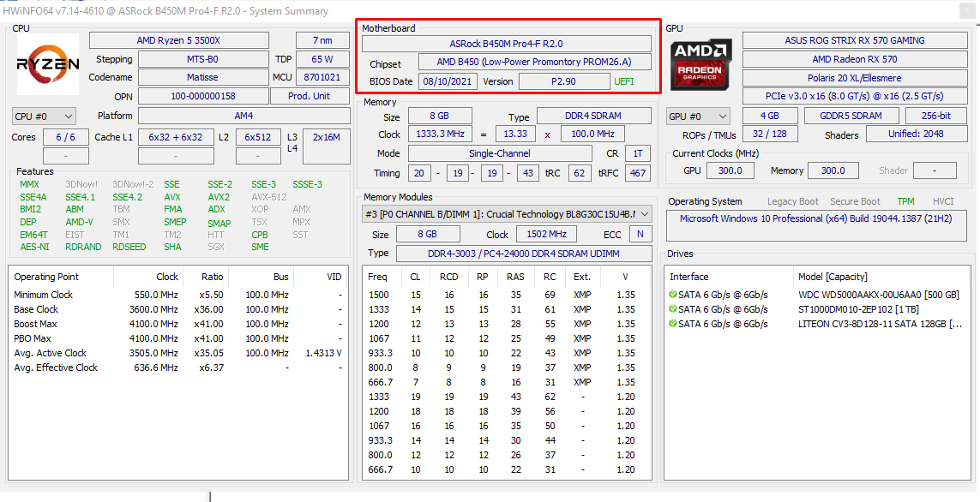Click the Prod. Unit field
The image size is (980, 502).
(310, 96)
